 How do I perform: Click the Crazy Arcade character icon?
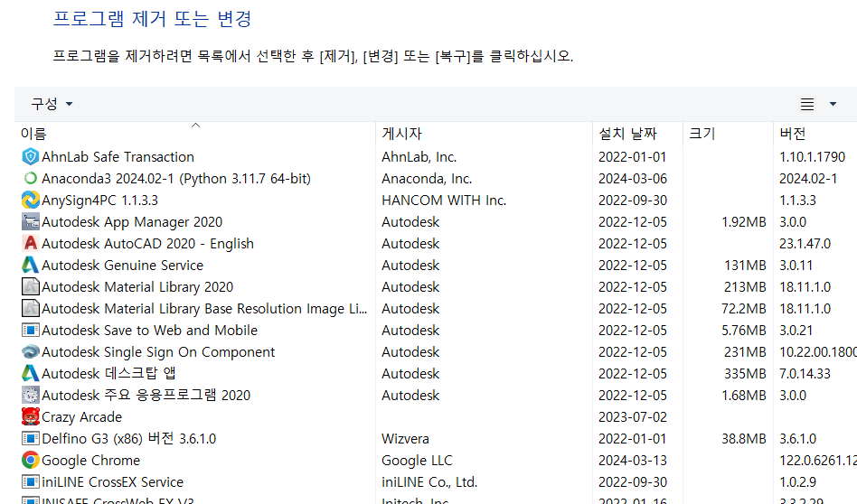click(30, 416)
